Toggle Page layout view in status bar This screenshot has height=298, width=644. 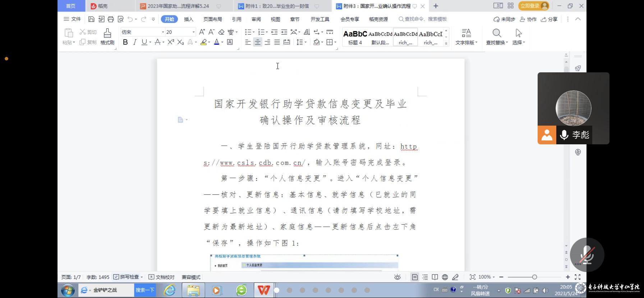[415, 277]
